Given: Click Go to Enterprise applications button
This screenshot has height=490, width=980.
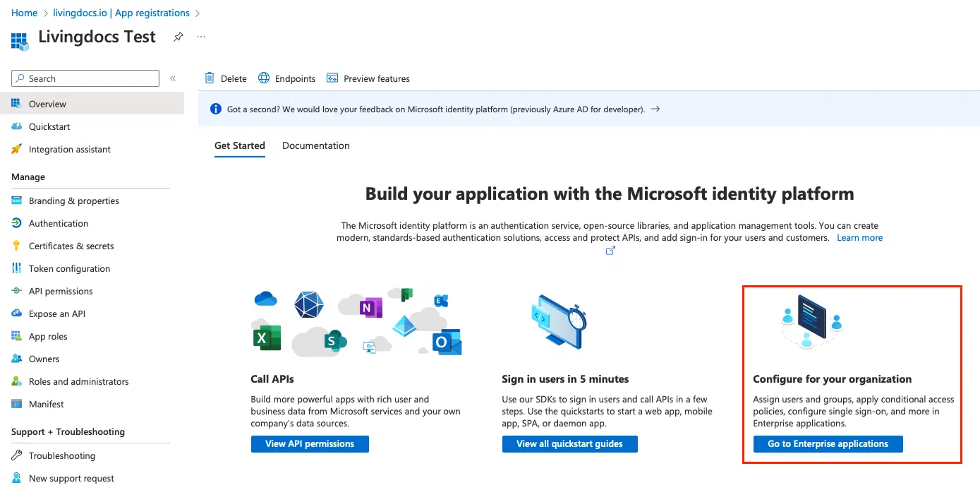Looking at the screenshot, I should point(828,444).
